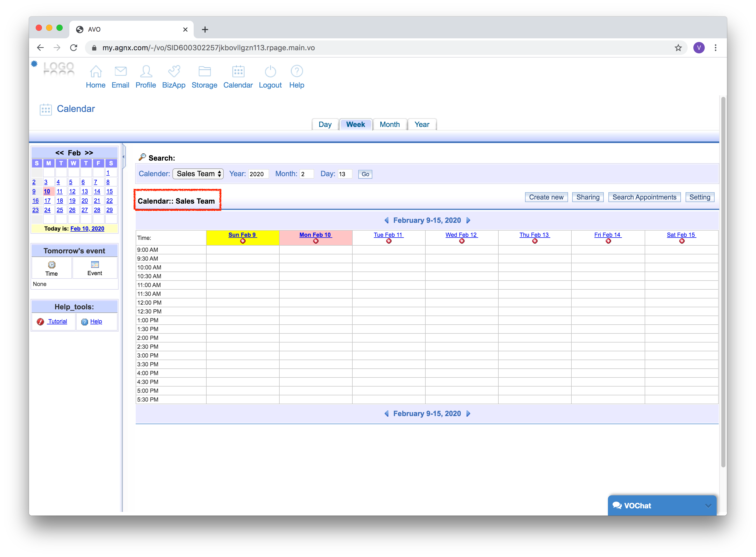Go to next week using right arrow

(x=468, y=220)
